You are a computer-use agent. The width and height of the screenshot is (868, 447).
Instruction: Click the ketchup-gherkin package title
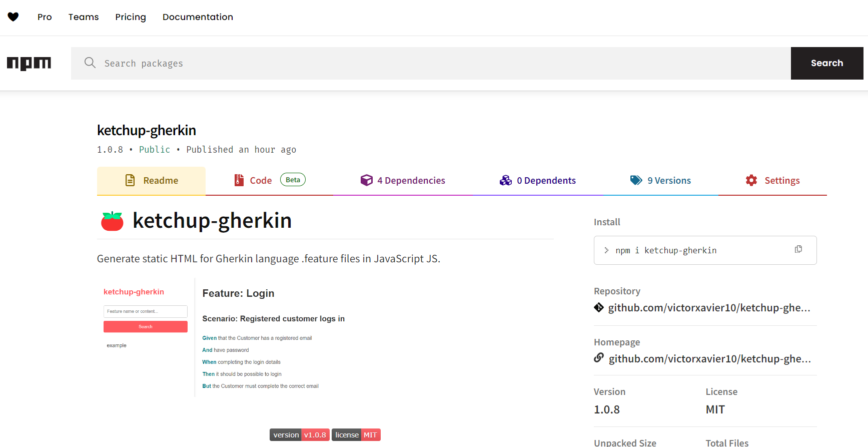tap(147, 130)
